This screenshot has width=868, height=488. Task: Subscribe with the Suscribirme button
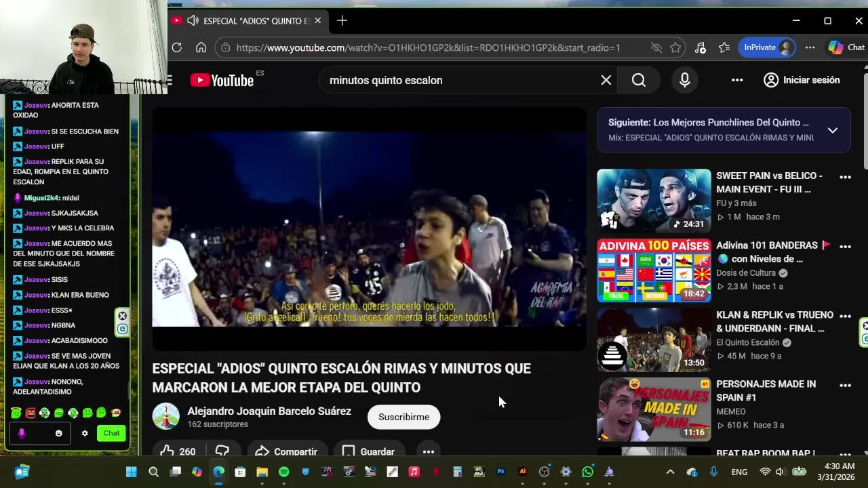pos(403,417)
